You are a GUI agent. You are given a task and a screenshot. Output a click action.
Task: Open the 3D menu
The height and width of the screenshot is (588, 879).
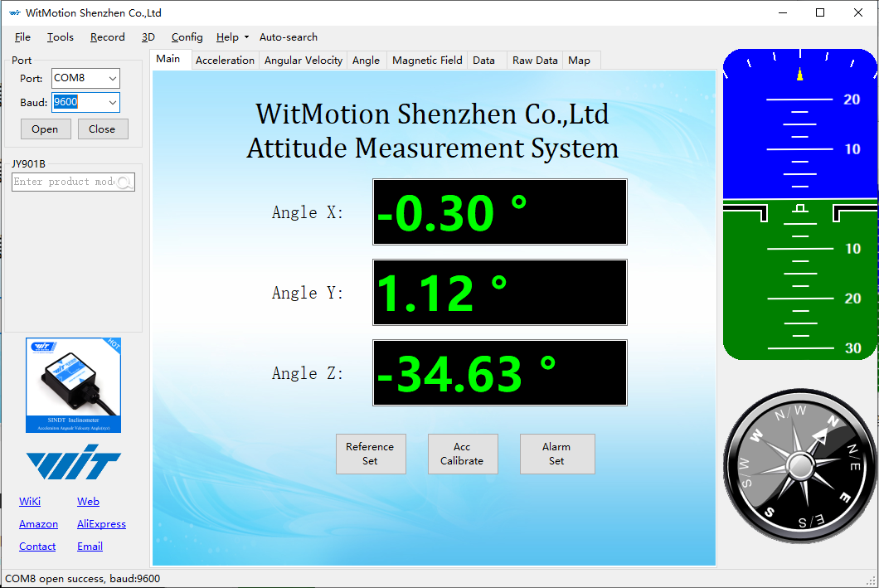148,37
